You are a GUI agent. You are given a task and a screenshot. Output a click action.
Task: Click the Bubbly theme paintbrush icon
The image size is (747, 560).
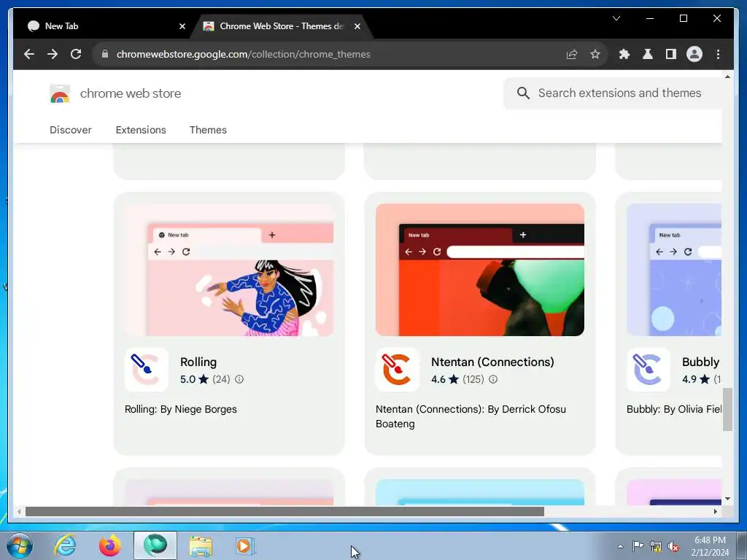coord(649,370)
